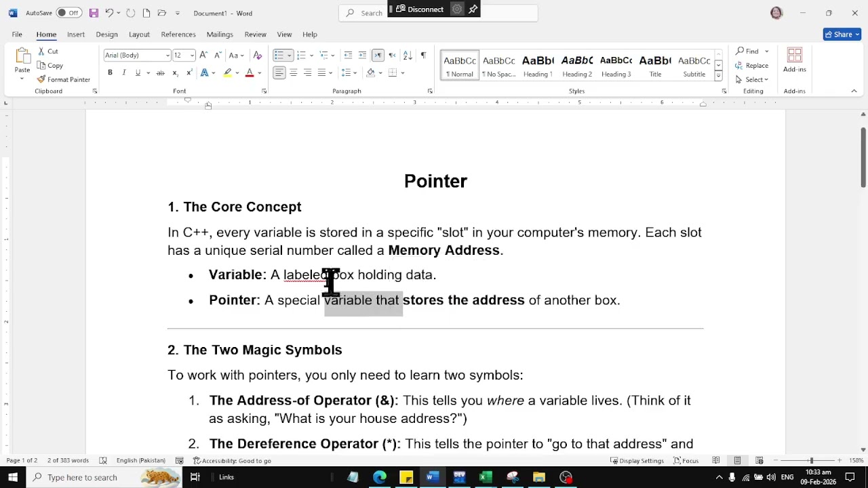This screenshot has height=488, width=868.
Task: Open the Select dropdown in Editing
Action: (x=752, y=79)
